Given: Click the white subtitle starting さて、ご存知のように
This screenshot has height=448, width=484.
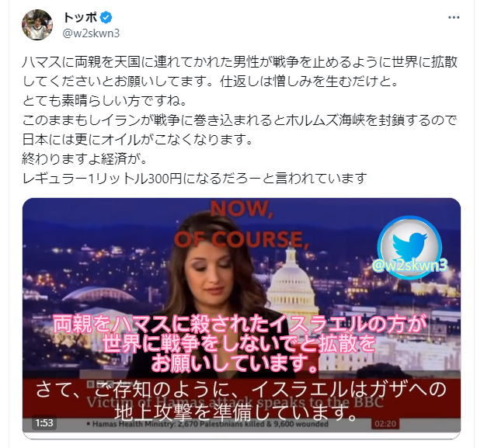Looking at the screenshot, I should (x=242, y=401).
